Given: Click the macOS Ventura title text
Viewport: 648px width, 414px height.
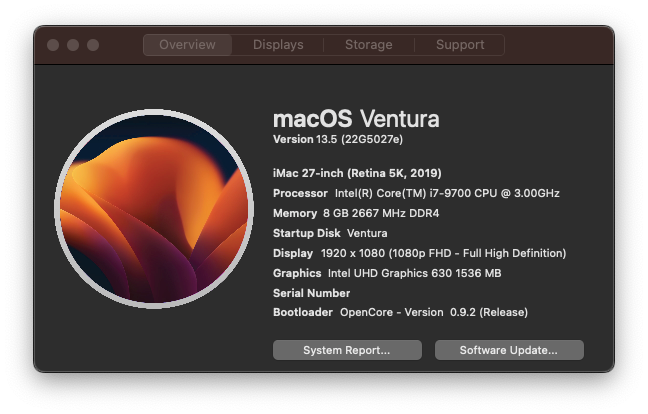Looking at the screenshot, I should pyautogui.click(x=356, y=119).
